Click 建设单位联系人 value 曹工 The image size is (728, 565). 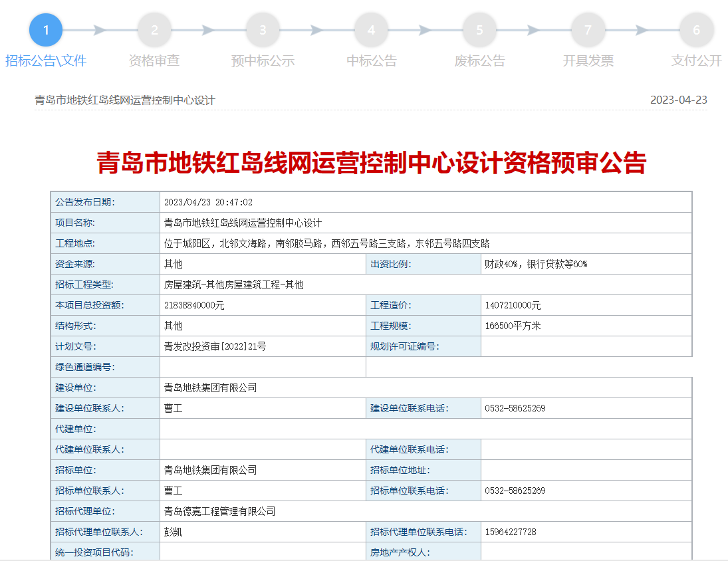click(x=173, y=409)
